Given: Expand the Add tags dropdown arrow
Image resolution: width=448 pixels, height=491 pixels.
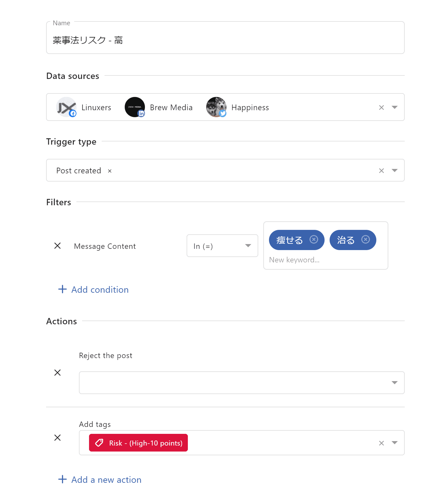Looking at the screenshot, I should 394,443.
